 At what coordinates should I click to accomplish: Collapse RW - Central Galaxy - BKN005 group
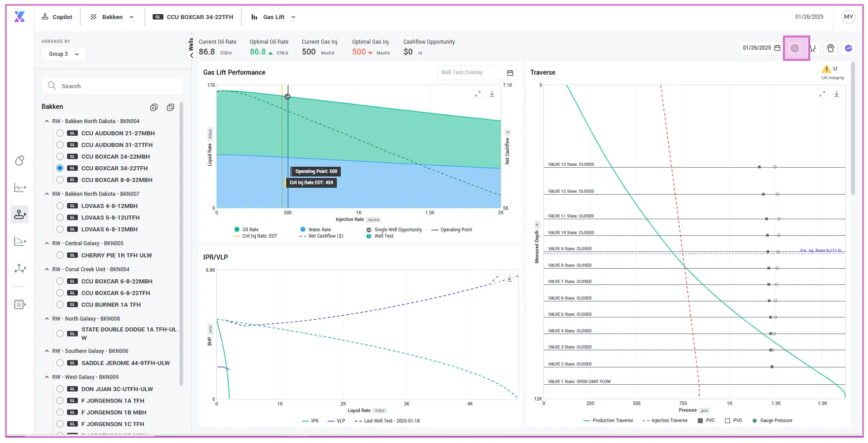coord(47,244)
